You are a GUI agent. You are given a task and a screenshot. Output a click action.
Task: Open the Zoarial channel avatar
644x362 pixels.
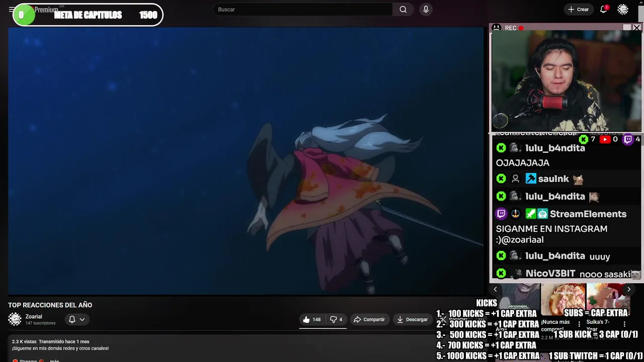point(15,319)
